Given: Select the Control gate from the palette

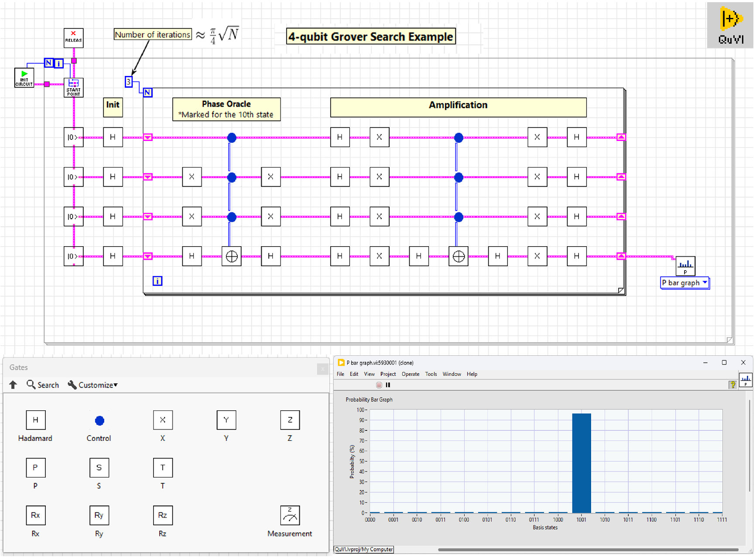Looking at the screenshot, I should [99, 420].
